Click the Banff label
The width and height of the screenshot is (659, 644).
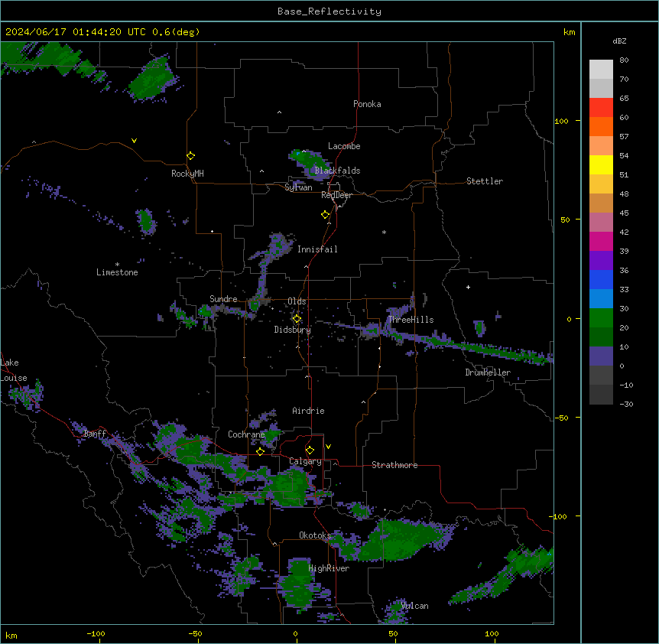95,434
